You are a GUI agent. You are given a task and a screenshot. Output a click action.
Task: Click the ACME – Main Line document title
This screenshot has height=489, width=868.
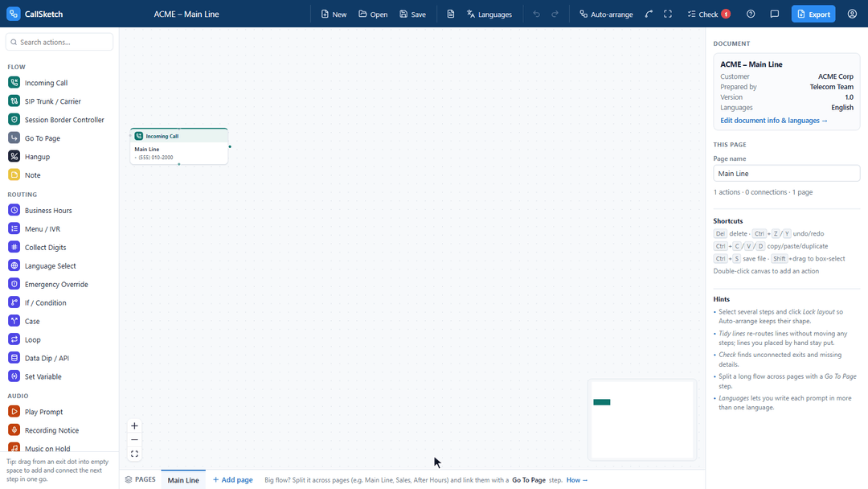pos(186,14)
